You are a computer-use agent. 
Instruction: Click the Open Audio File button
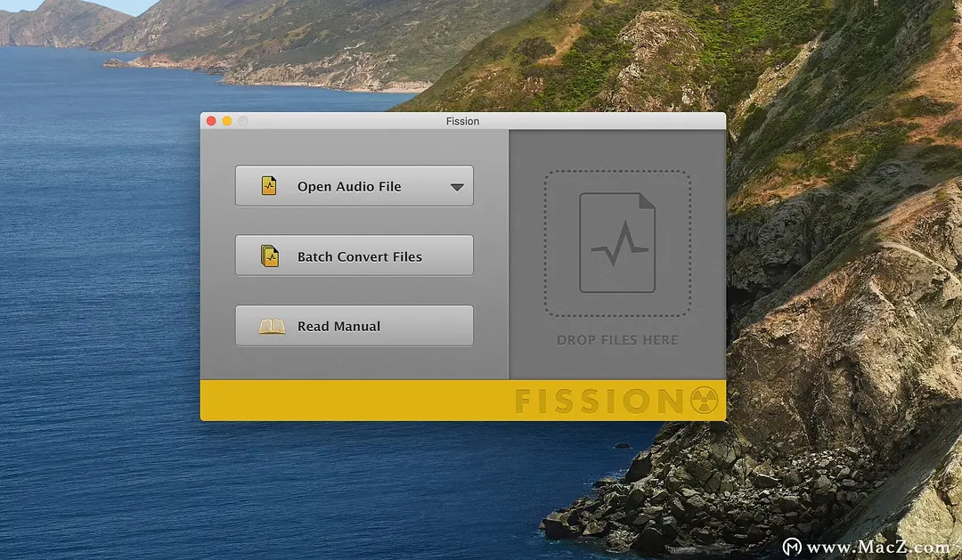click(x=354, y=186)
